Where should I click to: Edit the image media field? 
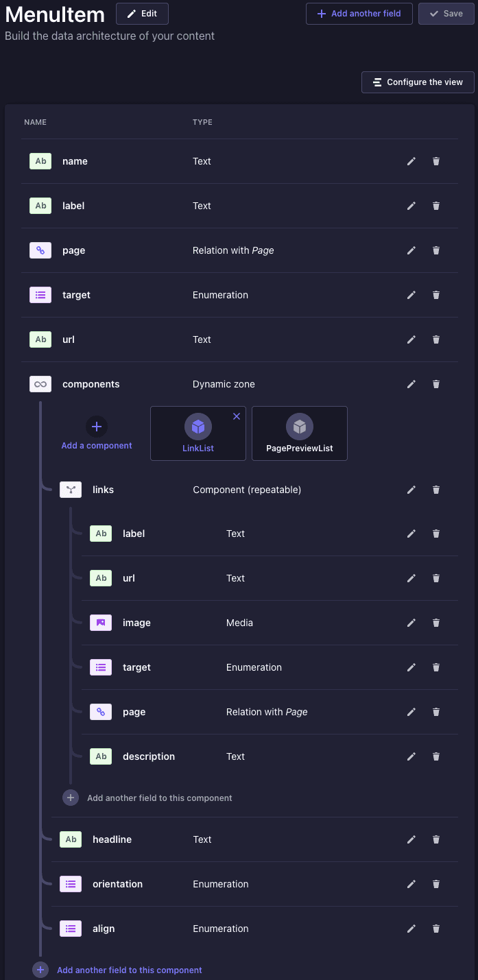click(411, 623)
